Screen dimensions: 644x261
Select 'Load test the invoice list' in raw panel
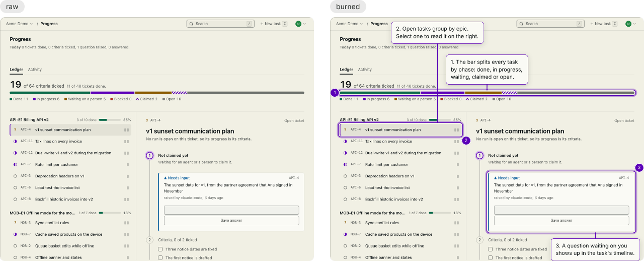tap(70, 187)
